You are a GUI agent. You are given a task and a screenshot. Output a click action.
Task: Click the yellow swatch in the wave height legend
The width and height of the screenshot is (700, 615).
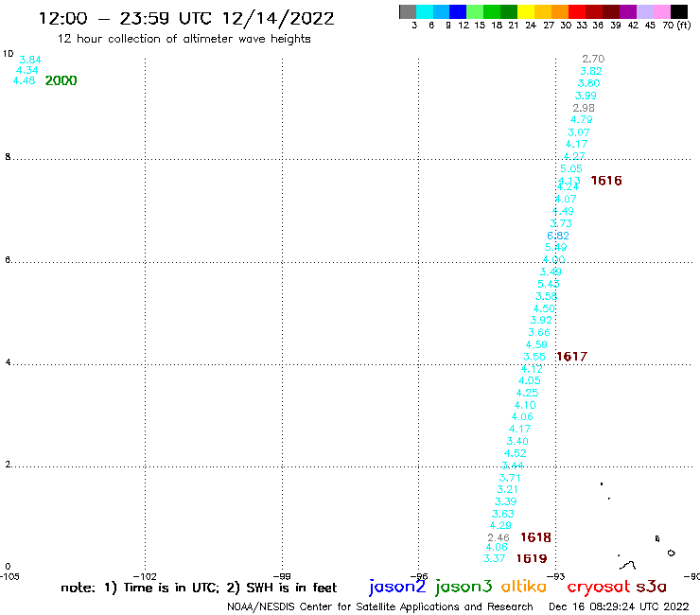point(526,11)
